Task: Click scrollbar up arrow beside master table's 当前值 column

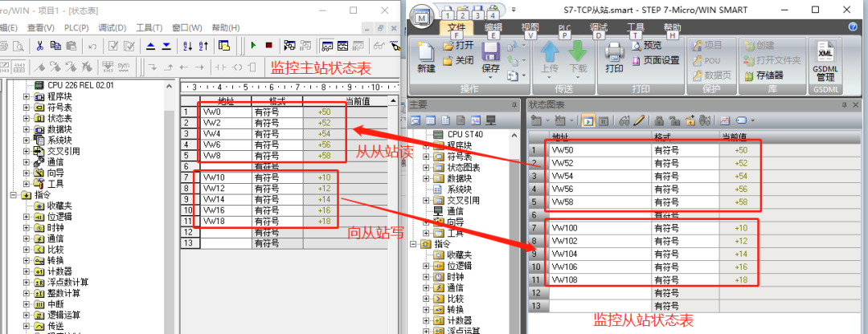Action: coord(394,100)
